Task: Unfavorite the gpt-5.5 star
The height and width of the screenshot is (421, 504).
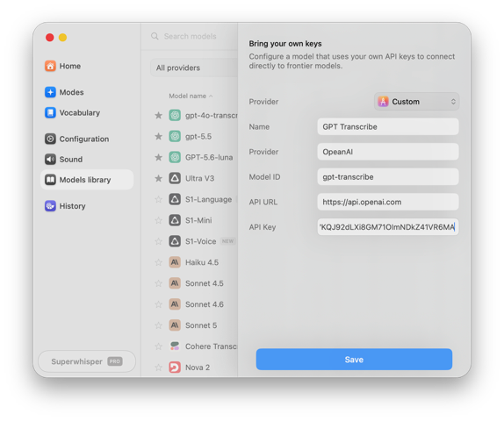Action: (158, 137)
